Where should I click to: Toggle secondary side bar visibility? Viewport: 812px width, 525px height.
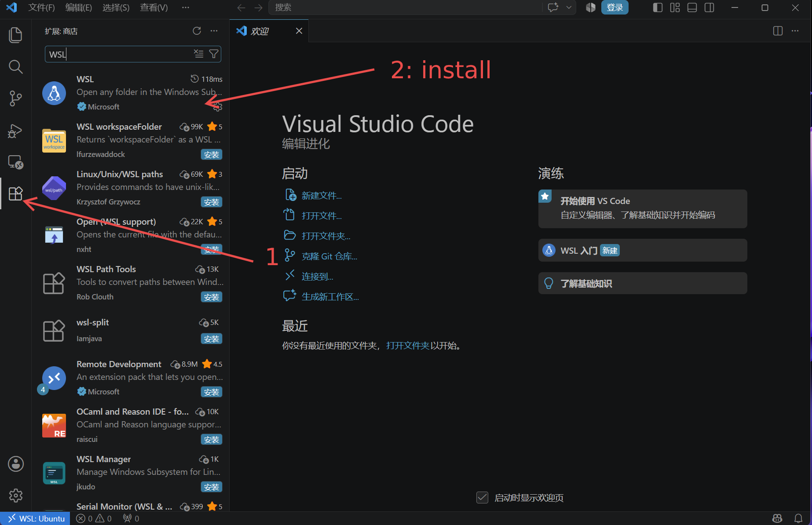click(x=709, y=7)
